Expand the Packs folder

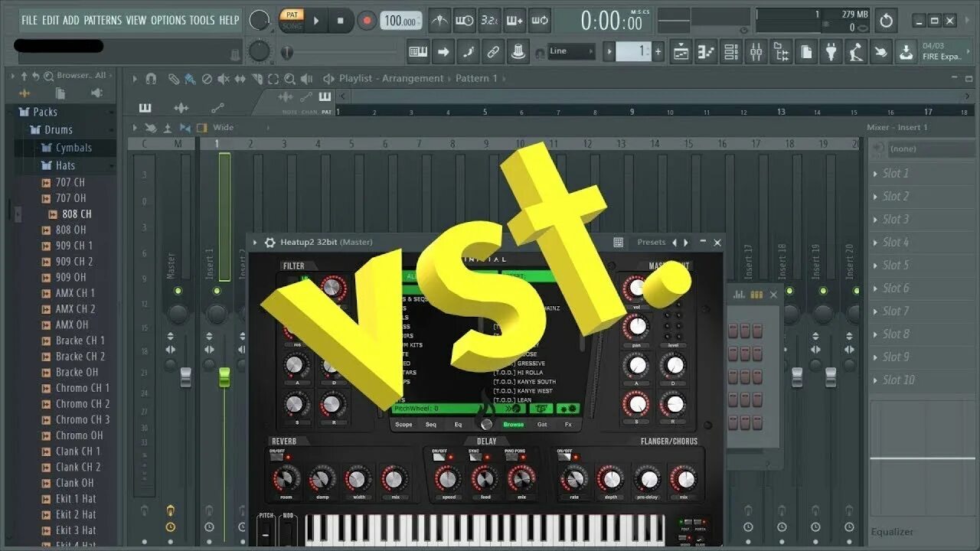tap(38, 112)
